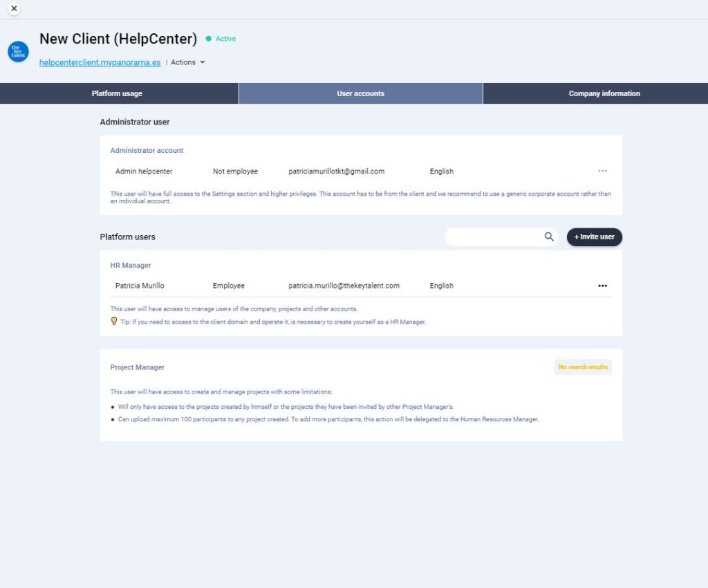Click the Key Talent logo avatar
This screenshot has width=708, height=588.
(x=18, y=52)
